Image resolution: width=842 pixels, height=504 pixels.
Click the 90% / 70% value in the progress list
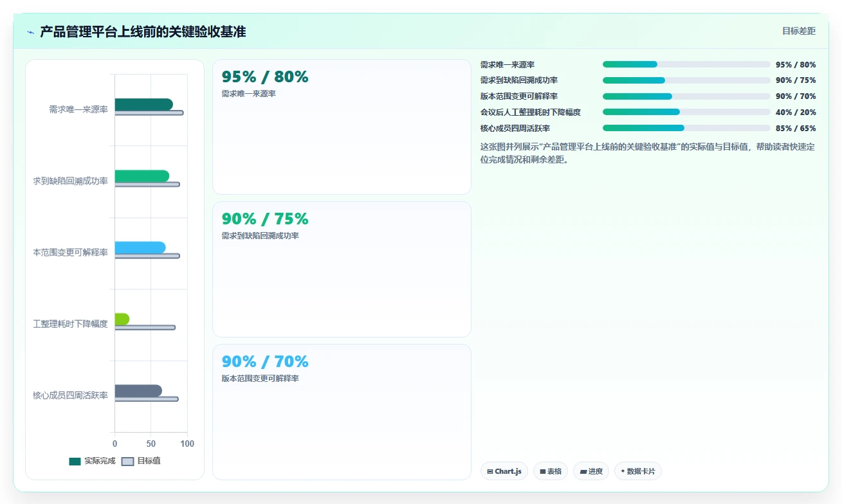[796, 96]
